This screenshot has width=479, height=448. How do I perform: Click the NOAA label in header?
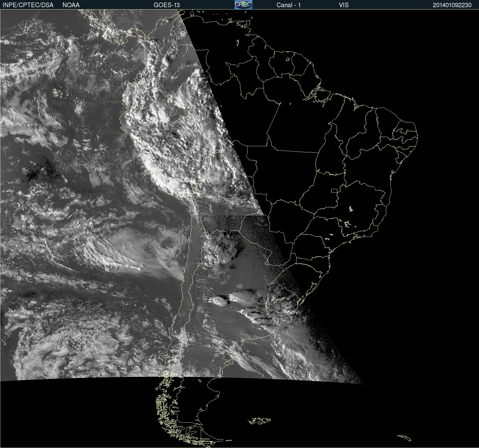(x=71, y=5)
